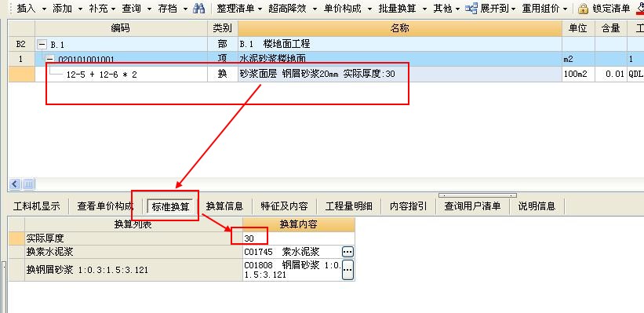644x313 pixels.
Task: Click the 实际厚度 list row label
Action: coord(133,238)
